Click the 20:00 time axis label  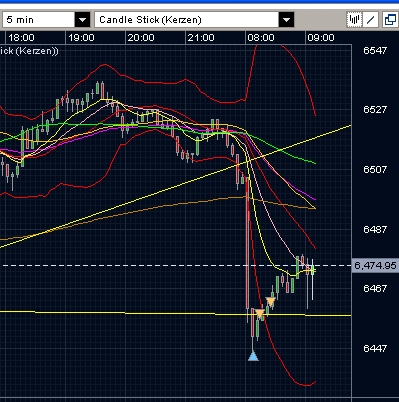141,38
